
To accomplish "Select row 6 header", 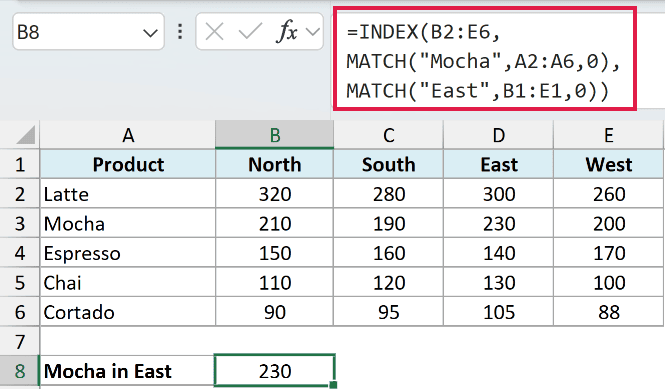I will pos(20,312).
